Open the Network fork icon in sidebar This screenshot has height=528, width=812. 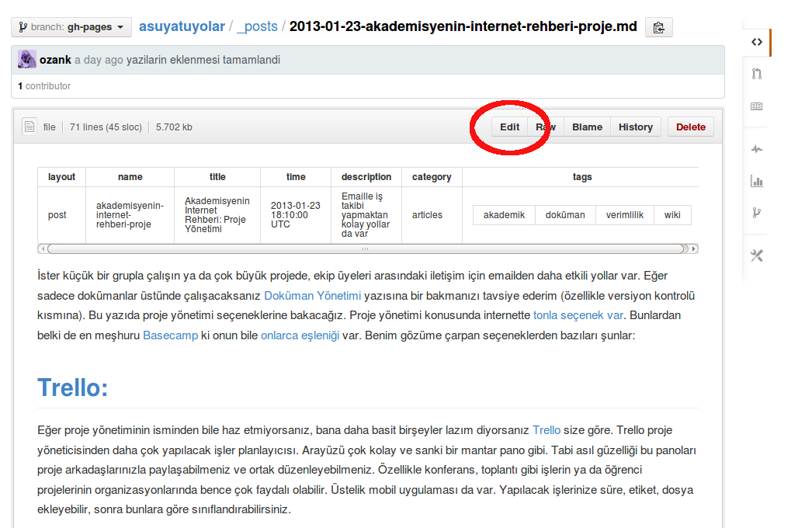[x=757, y=213]
